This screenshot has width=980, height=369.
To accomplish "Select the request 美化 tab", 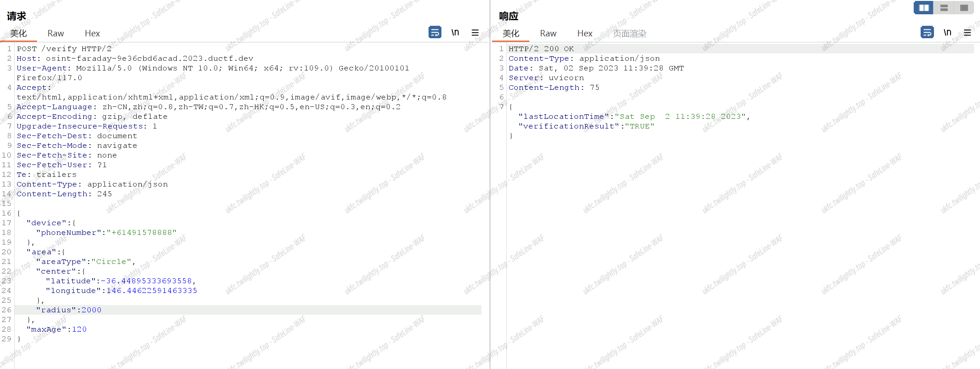I will (x=18, y=33).
